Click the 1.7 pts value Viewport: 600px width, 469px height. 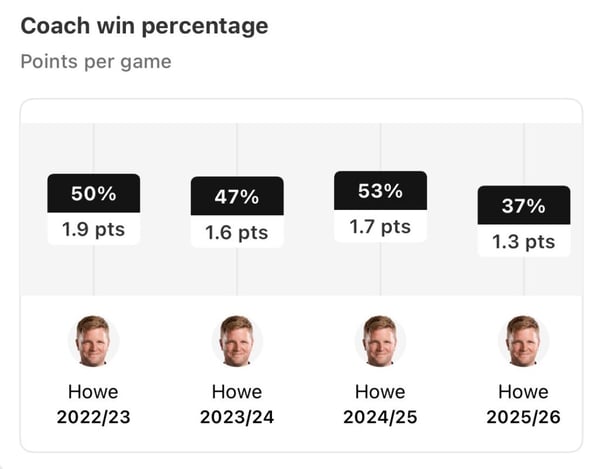[x=380, y=227]
